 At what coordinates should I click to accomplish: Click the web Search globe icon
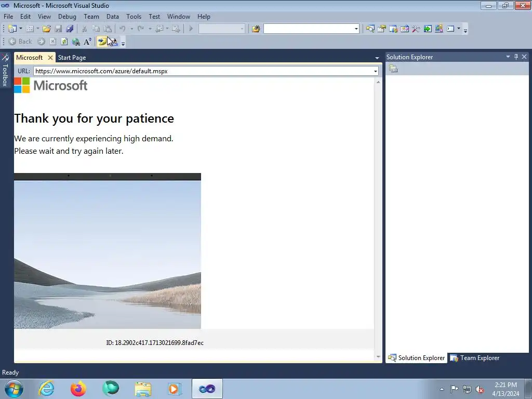tap(76, 42)
